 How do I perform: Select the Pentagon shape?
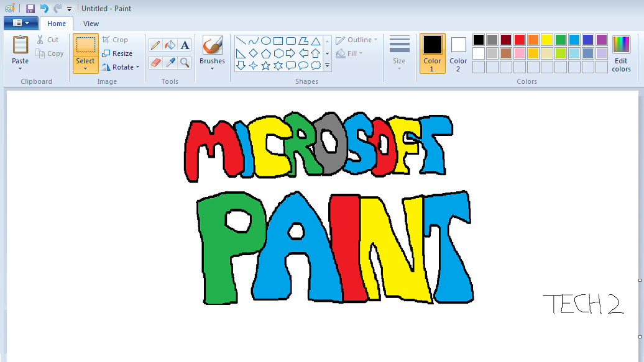click(266, 53)
